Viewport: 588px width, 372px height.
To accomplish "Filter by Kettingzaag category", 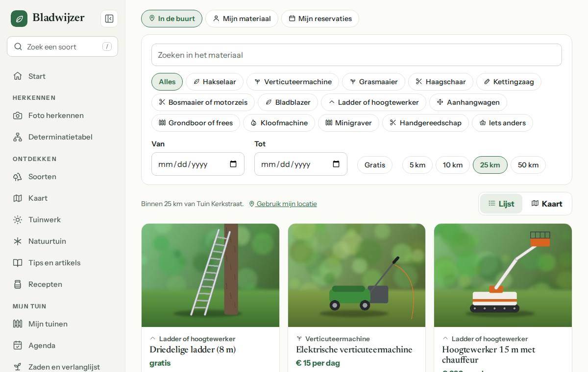I will point(509,82).
